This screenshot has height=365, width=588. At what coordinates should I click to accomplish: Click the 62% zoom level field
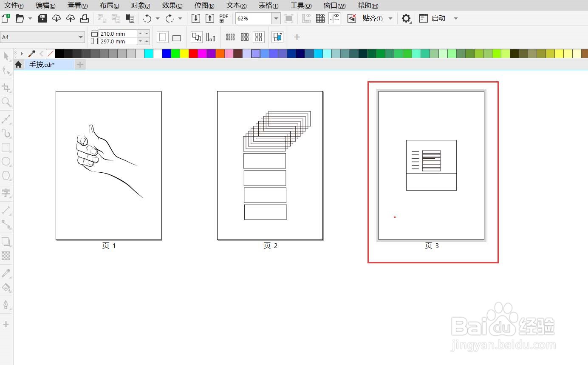(x=254, y=18)
